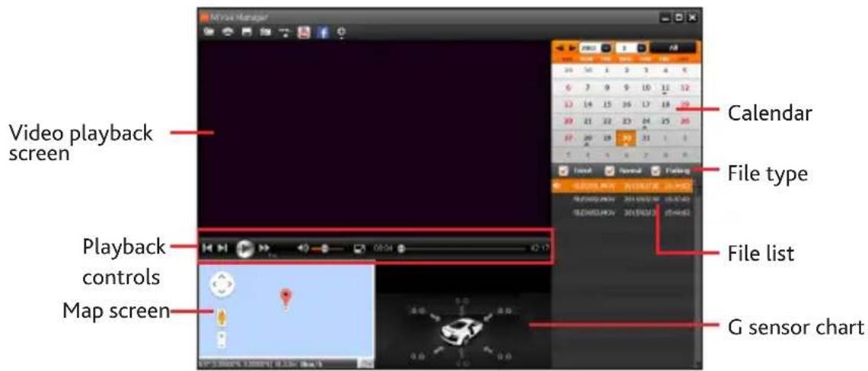Select date 28 in the calendar

587,138
